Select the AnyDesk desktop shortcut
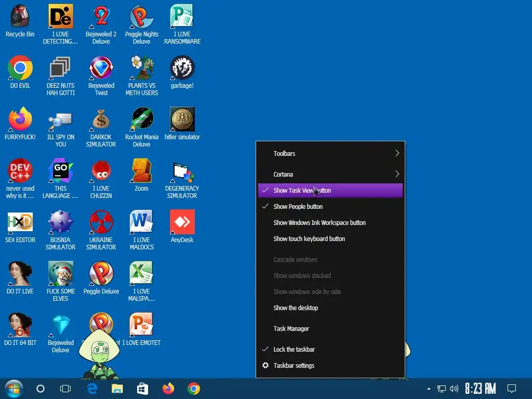 pos(182,222)
